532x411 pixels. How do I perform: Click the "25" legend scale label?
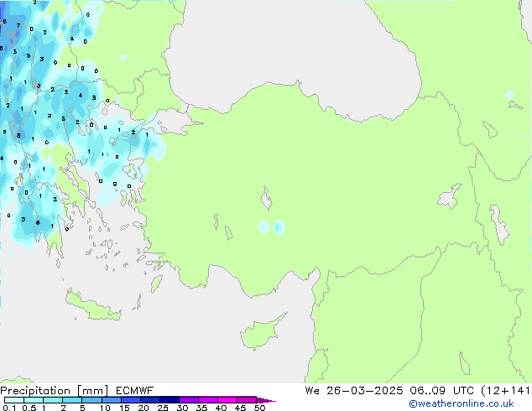[163, 408]
